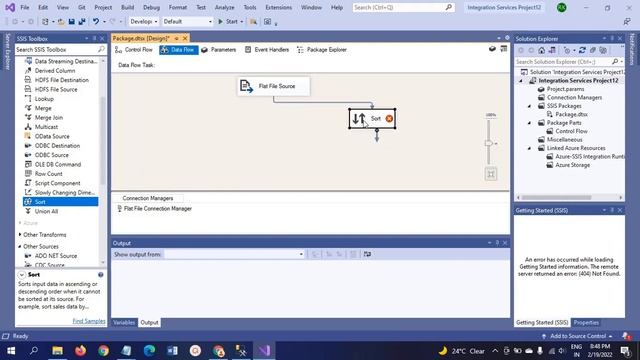Open Word from the taskbar
This screenshot has width=640, height=360.
tap(172, 351)
